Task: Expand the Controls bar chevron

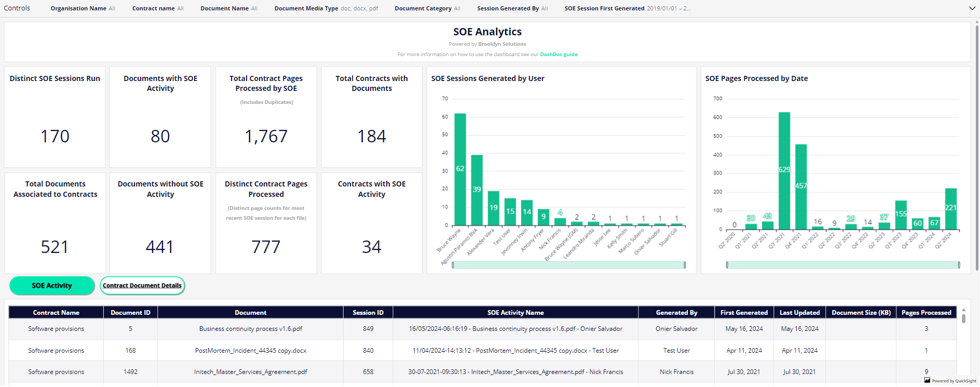Action: pyautogui.click(x=972, y=8)
